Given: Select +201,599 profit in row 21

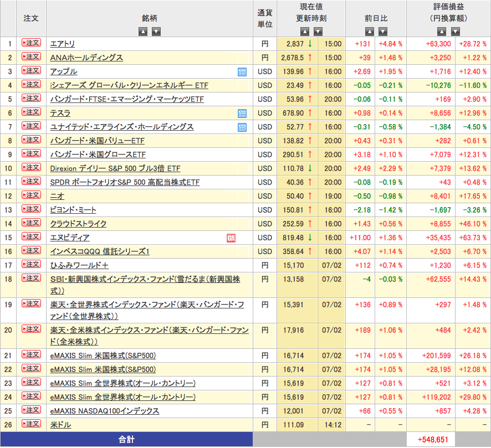Looking at the screenshot, I should pyautogui.click(x=436, y=356).
